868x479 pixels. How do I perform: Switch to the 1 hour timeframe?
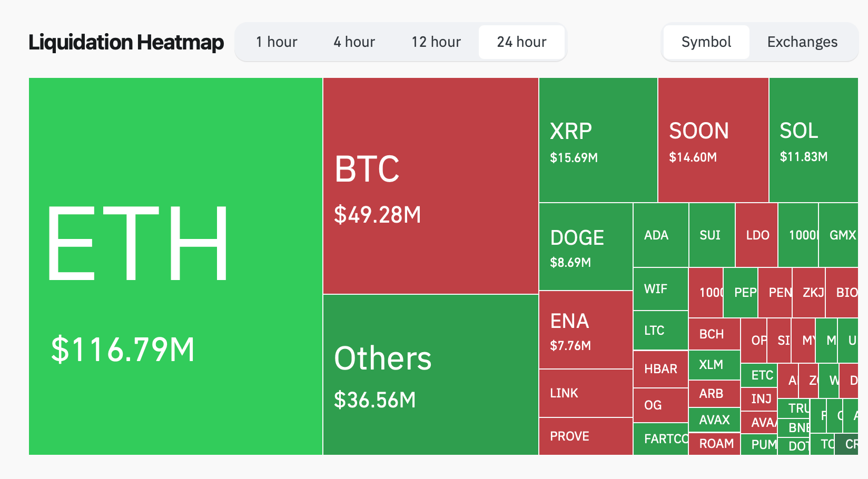click(x=276, y=42)
